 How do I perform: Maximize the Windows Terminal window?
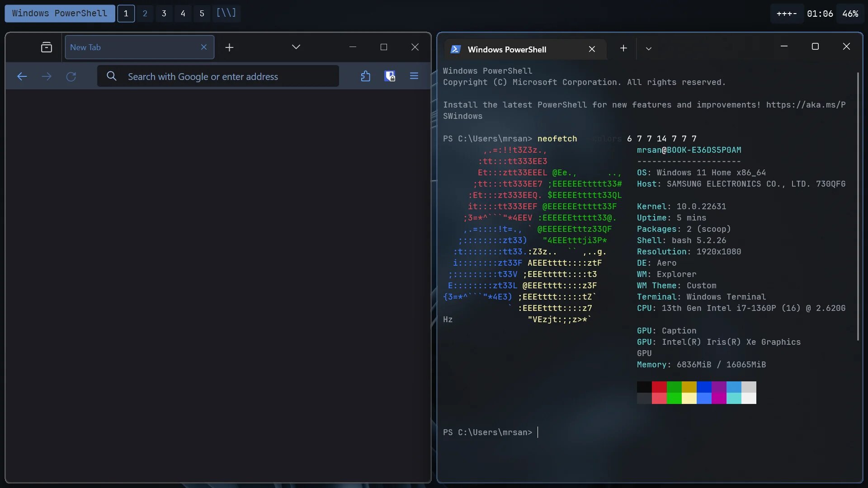coord(815,47)
